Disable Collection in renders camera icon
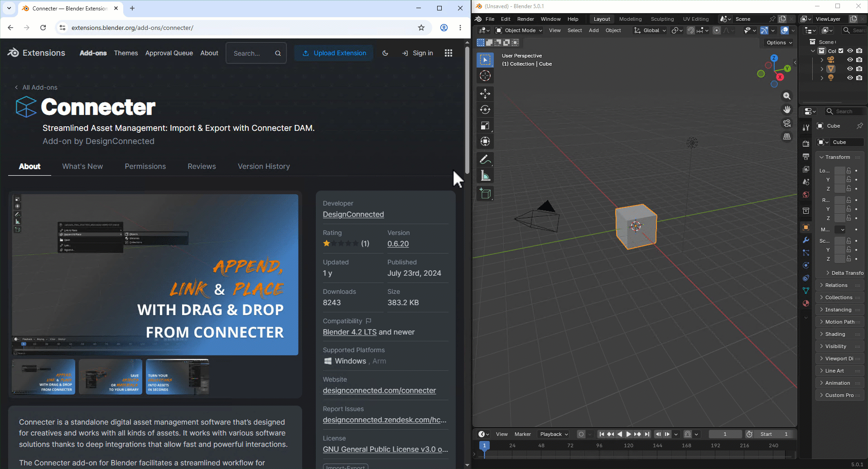This screenshot has width=868, height=469. coord(859,51)
